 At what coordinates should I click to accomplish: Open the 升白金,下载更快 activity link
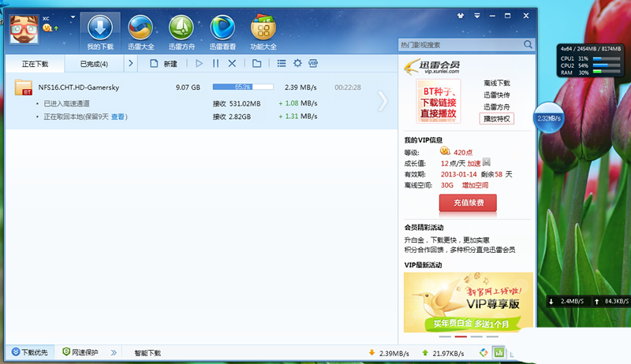(x=446, y=240)
